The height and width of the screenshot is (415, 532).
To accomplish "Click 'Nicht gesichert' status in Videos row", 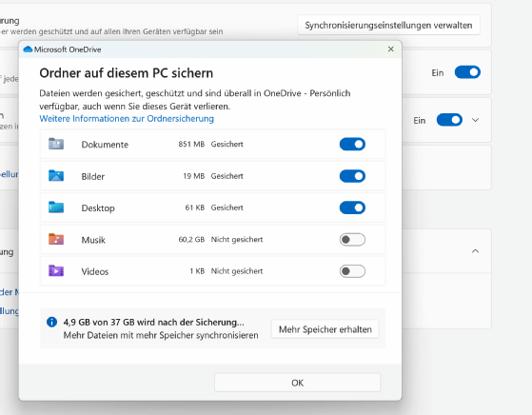I will [237, 270].
